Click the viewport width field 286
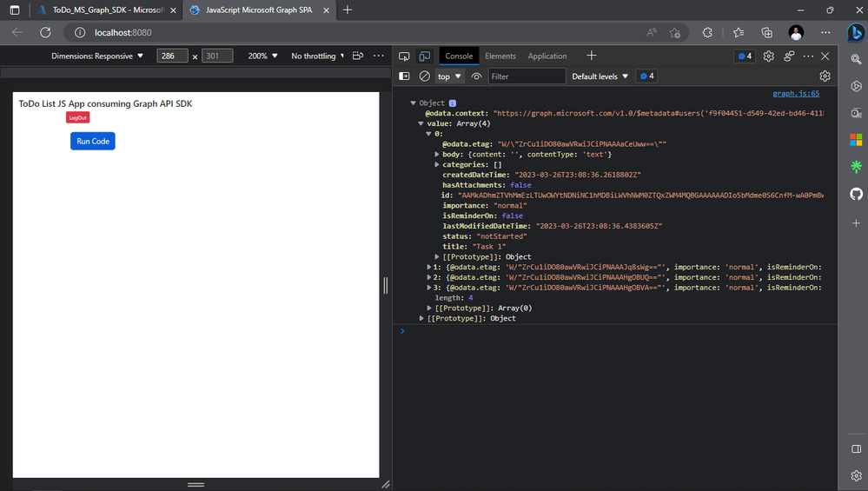Image resolution: width=868 pixels, height=491 pixels. click(172, 56)
